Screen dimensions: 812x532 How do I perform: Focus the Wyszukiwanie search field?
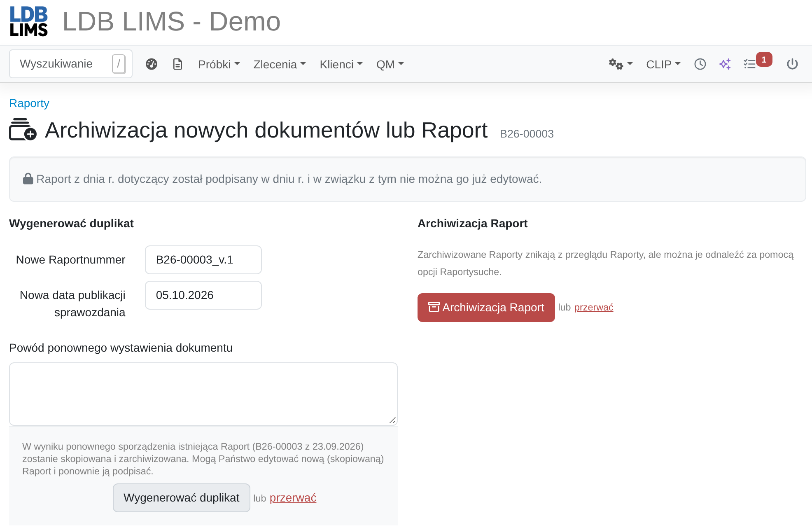[x=71, y=64]
